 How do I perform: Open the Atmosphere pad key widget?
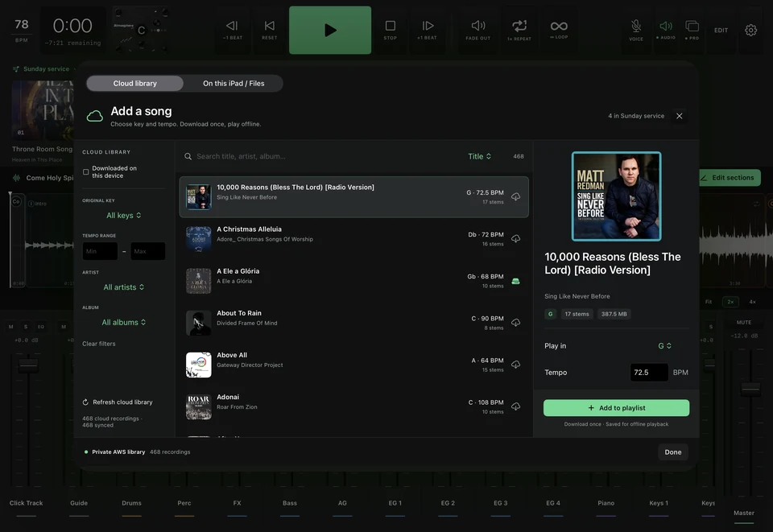(x=141, y=30)
